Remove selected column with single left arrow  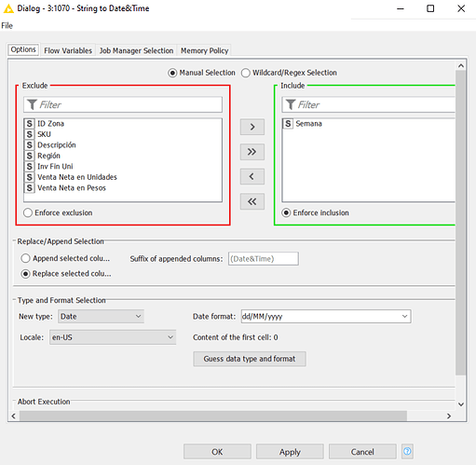click(x=252, y=176)
